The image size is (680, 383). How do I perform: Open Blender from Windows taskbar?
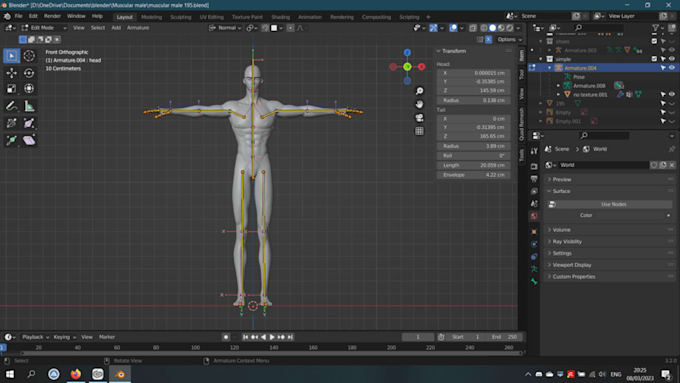pyautogui.click(x=120, y=374)
